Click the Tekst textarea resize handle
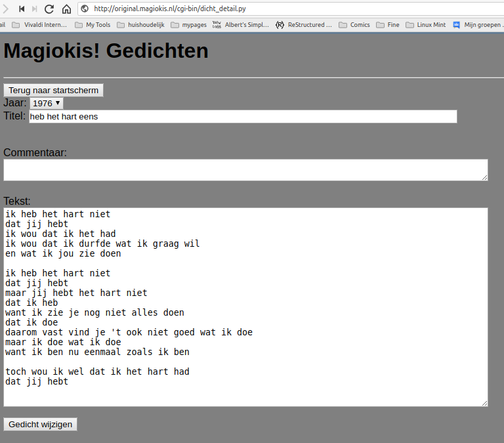Screen dimensions: 504x443 click(x=485, y=403)
